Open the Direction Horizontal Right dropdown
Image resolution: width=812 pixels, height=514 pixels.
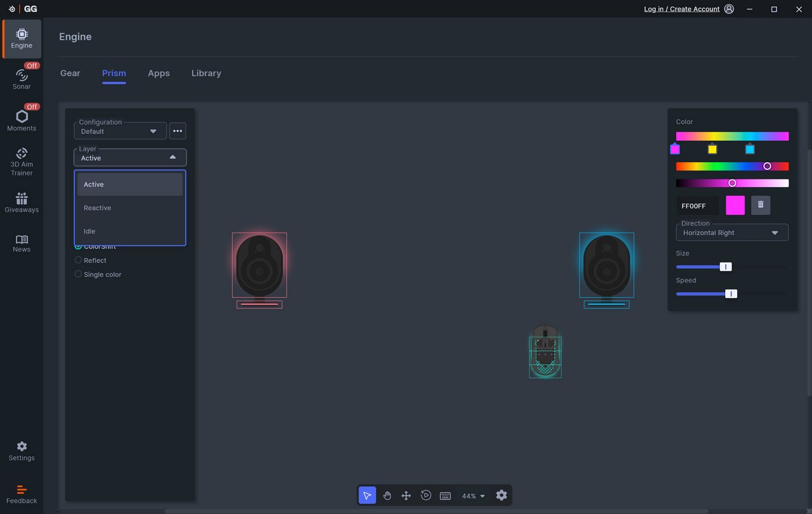click(x=731, y=233)
